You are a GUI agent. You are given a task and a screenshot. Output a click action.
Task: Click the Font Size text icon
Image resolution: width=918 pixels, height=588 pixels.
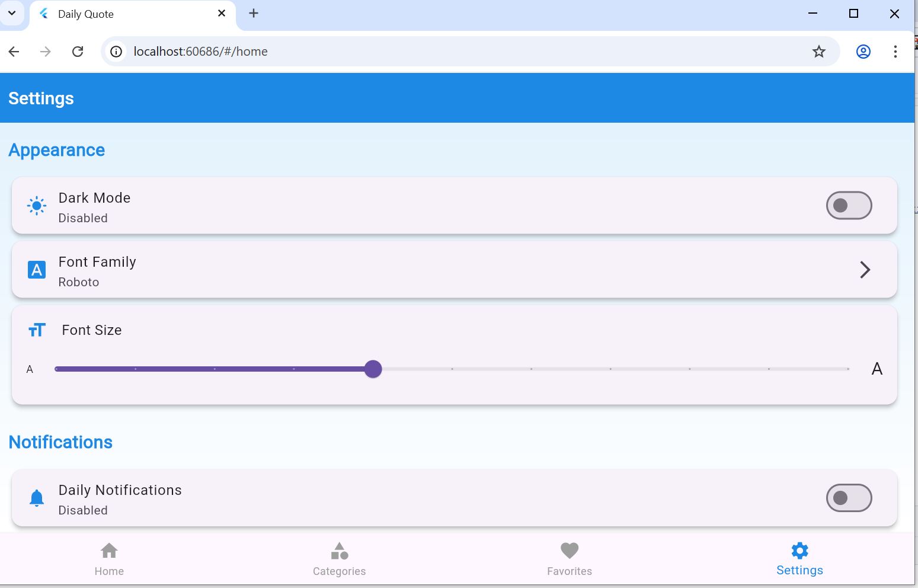pos(37,330)
